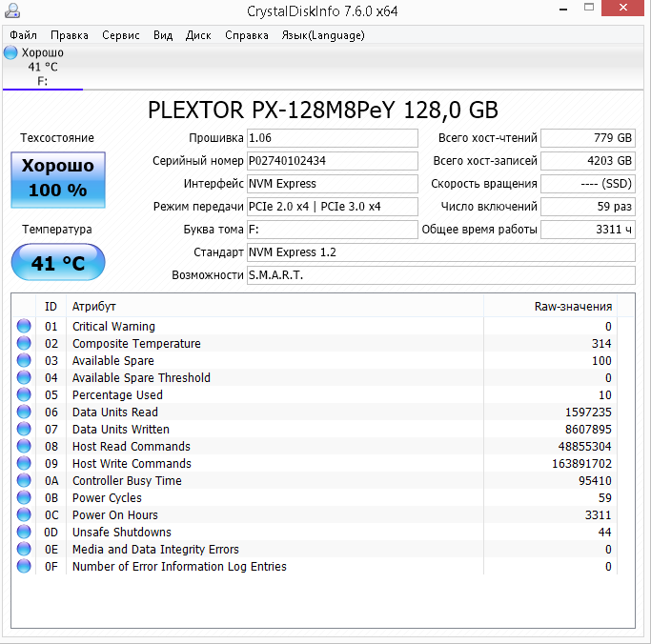This screenshot has width=651, height=644.
Task: Click the power-on hours value 3311 ч
Action: click(588, 229)
